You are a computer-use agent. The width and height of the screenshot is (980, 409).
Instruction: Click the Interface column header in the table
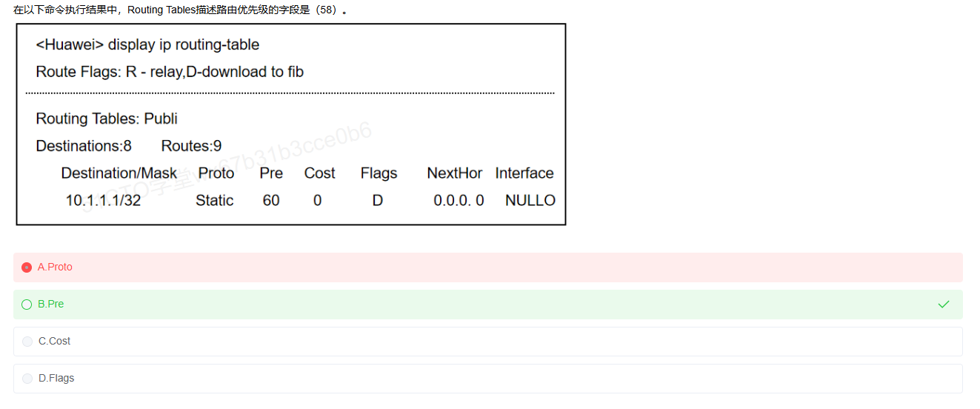[524, 173]
